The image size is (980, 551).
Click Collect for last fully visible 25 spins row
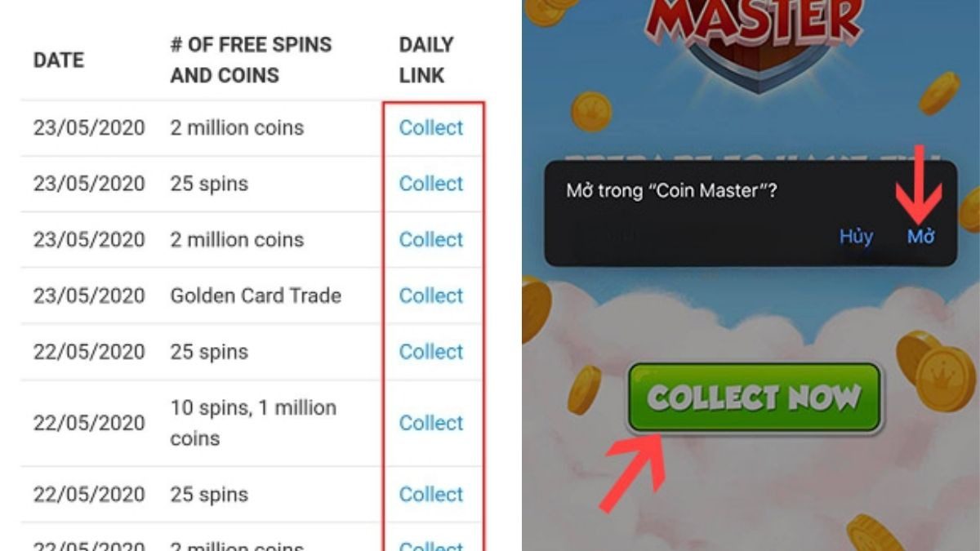point(431,495)
